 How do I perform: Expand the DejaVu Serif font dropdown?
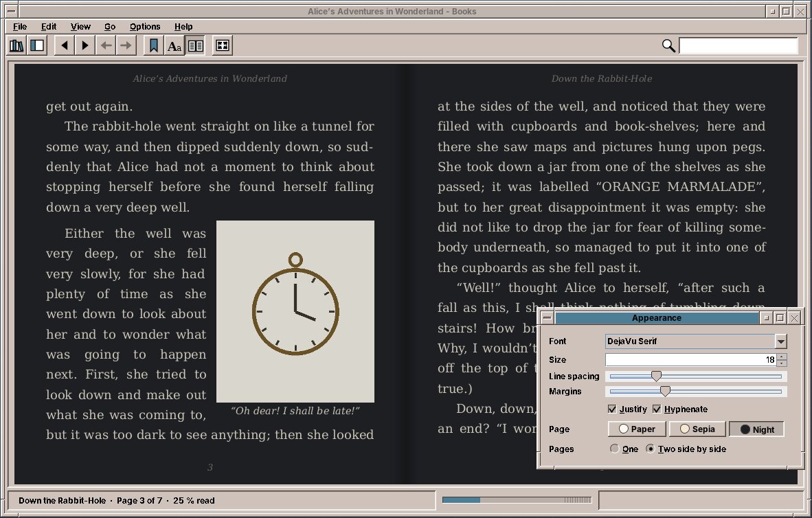781,341
